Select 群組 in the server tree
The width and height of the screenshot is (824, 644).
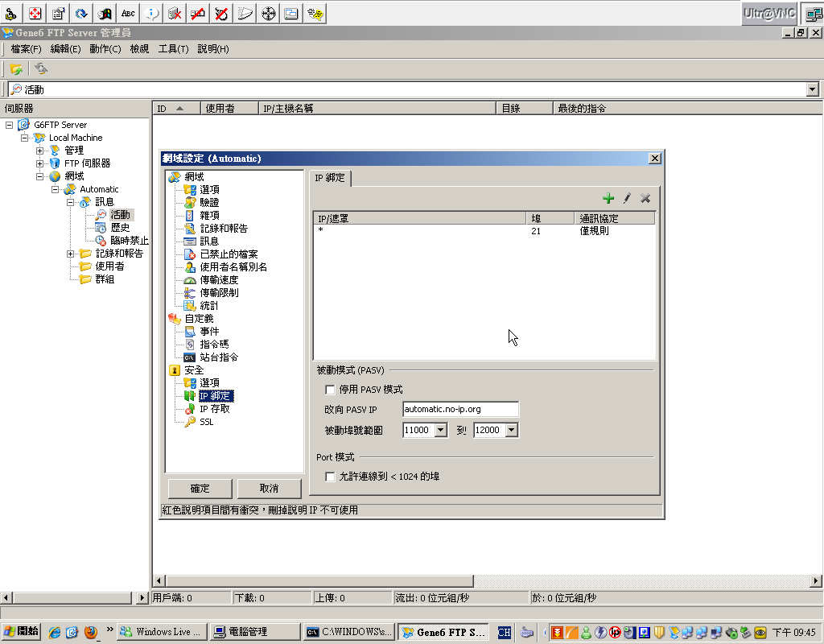coord(105,279)
